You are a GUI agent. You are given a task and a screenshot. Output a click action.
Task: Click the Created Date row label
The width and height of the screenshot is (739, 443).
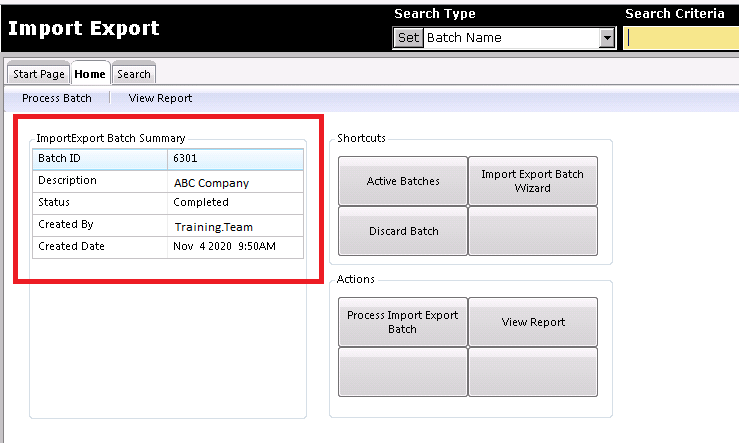pos(71,246)
